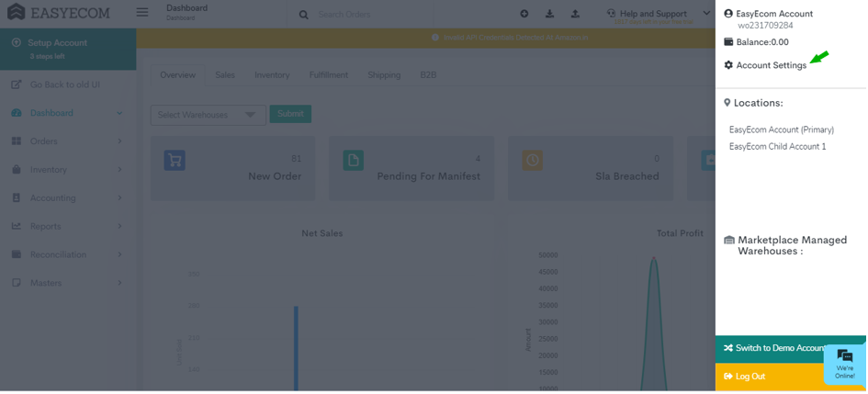Click the Accounting icon in sidebar
Image resolution: width=868 pixels, height=394 pixels.
pyautogui.click(x=16, y=197)
